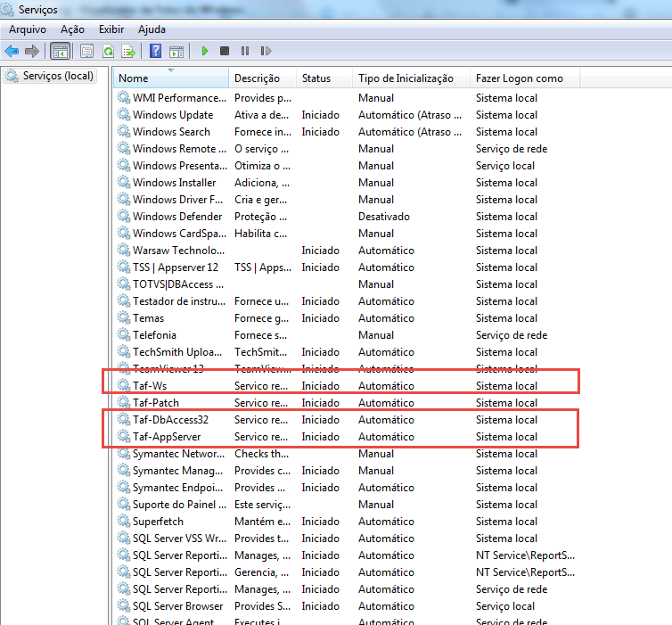The height and width of the screenshot is (625, 672).
Task: Select the Telefonia service
Action: pyautogui.click(x=347, y=335)
